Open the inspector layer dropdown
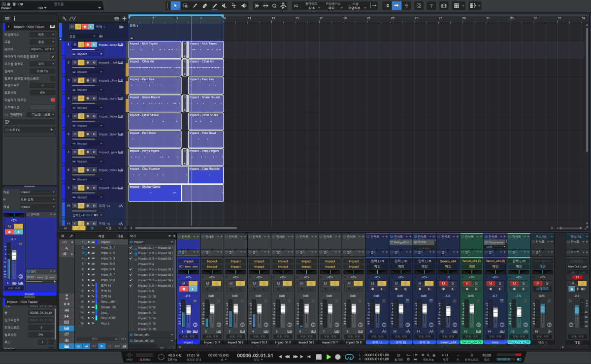The width and height of the screenshot is (591, 364). [42, 49]
